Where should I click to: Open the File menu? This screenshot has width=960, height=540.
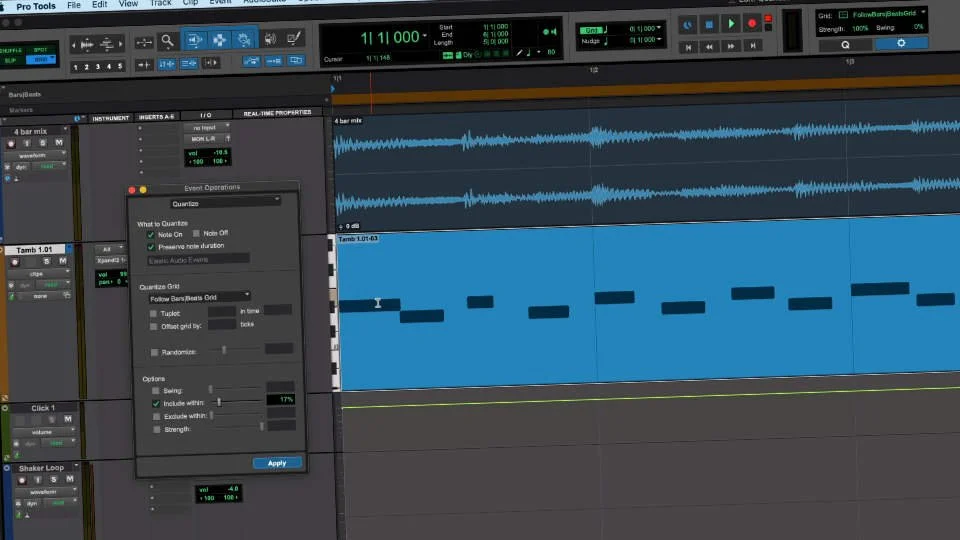(x=74, y=5)
